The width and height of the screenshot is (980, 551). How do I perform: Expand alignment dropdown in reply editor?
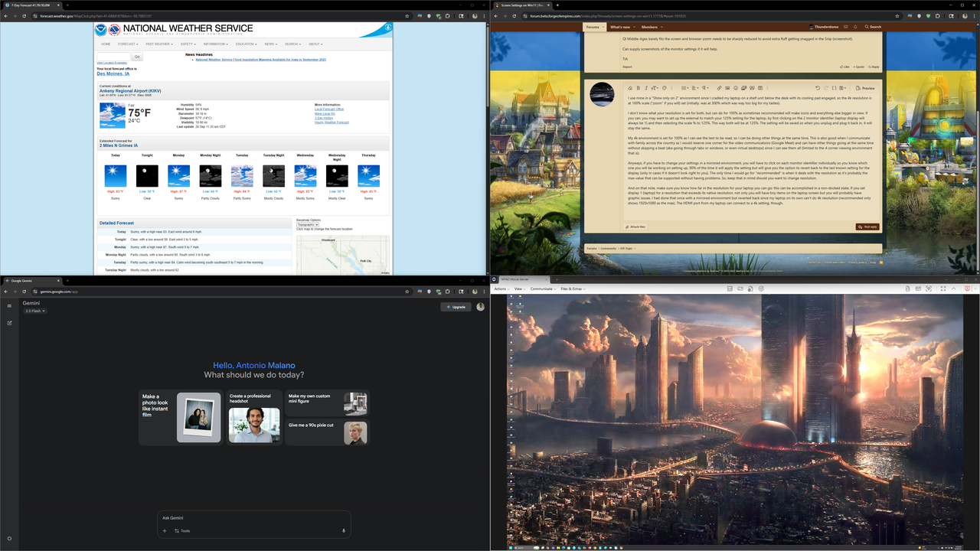(x=696, y=88)
